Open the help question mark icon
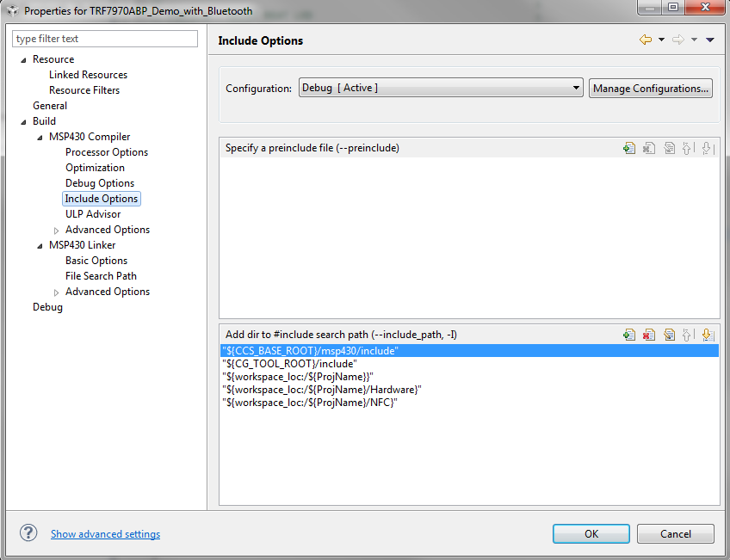Viewport: 730px width, 560px height. coord(28,533)
